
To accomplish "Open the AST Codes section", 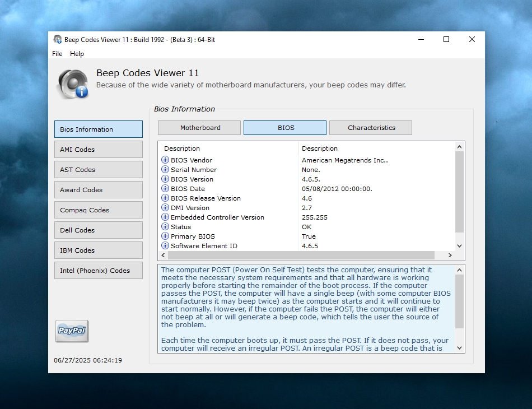I will point(99,169).
